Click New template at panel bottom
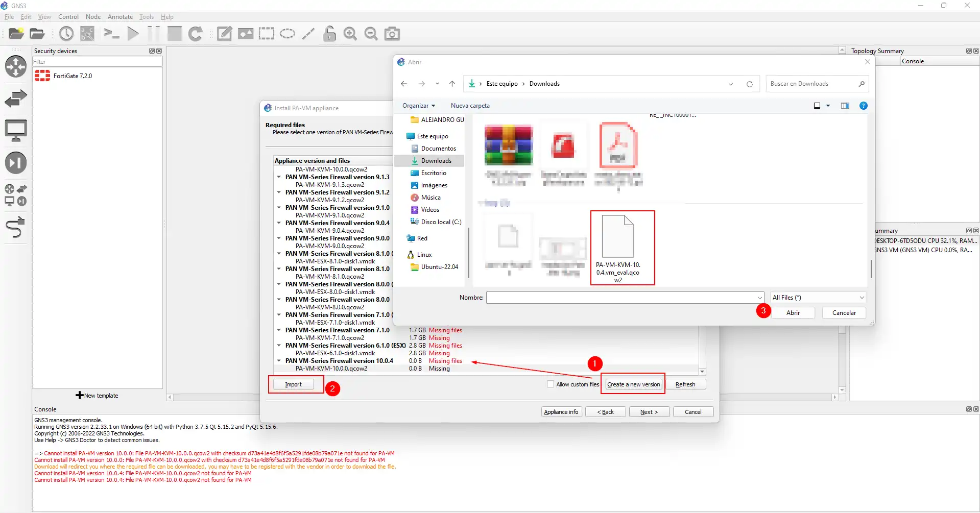 point(97,396)
